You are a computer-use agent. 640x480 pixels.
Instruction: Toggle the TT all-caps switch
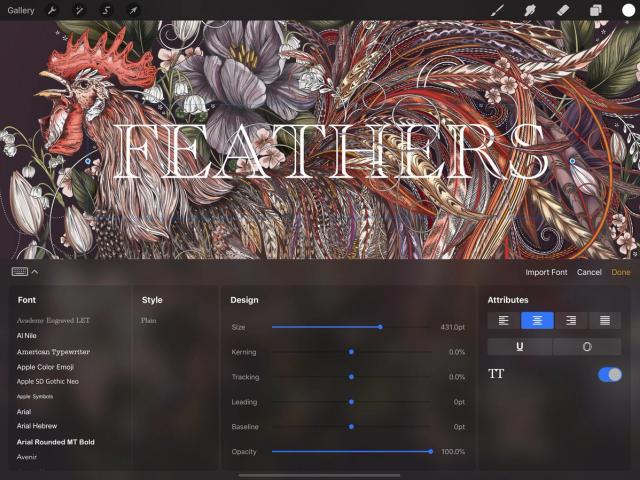[609, 374]
